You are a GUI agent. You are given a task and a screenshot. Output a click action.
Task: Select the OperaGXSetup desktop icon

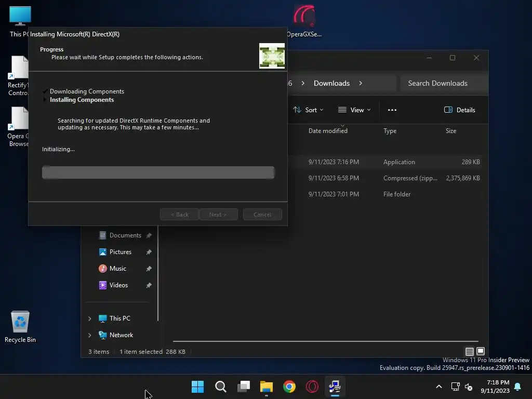[304, 21]
